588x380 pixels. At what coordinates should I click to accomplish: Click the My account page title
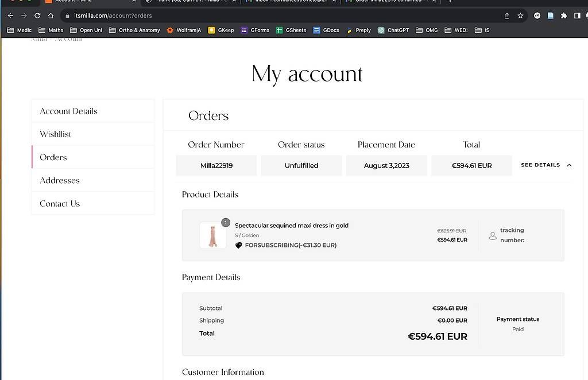coord(307,74)
